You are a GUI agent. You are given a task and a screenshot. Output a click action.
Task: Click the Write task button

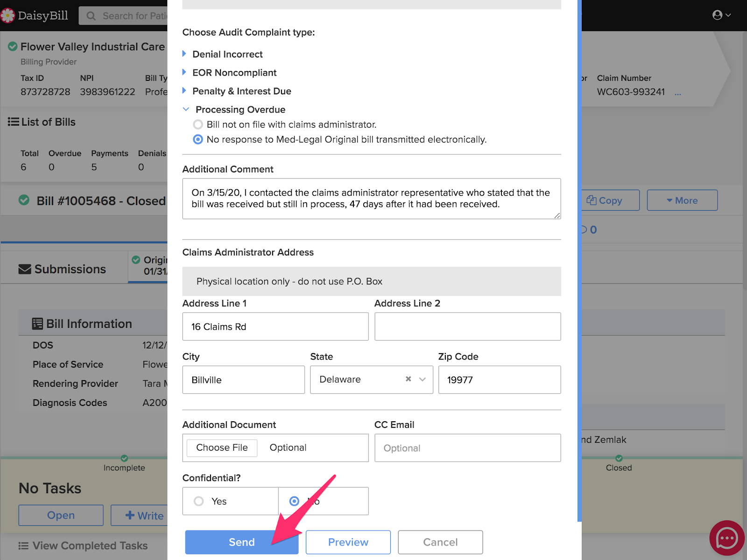(140, 515)
